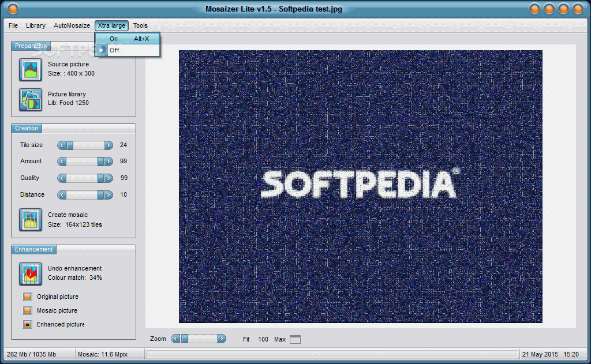Click the fullscreen rectangle icon beside Max
The width and height of the screenshot is (591, 364).
[x=295, y=340]
